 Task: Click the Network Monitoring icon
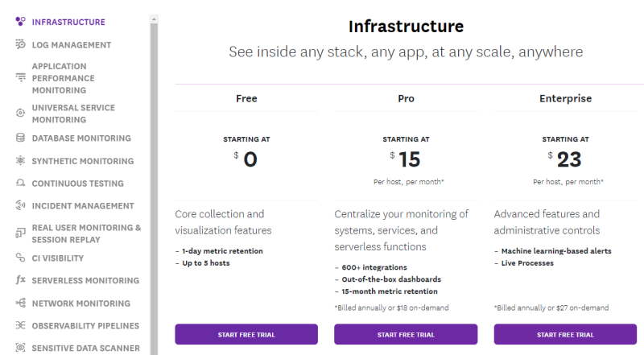(20, 303)
